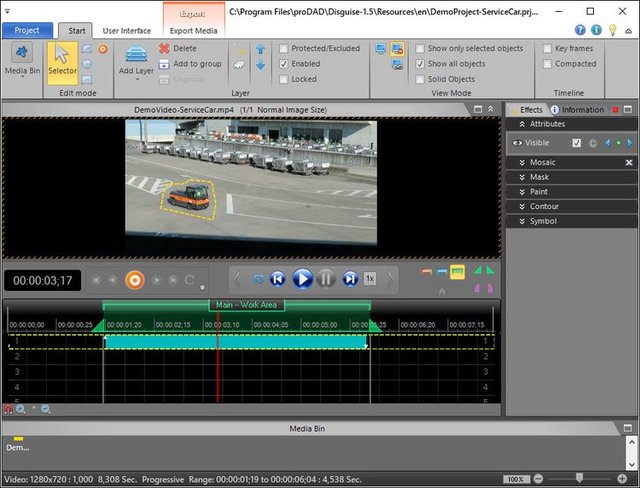The width and height of the screenshot is (640, 488).
Task: Click Add to group
Action: click(x=190, y=63)
